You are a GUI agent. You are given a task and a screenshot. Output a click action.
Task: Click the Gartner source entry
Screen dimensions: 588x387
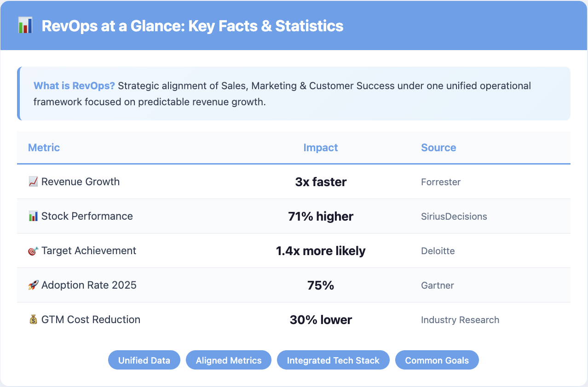[x=437, y=285]
